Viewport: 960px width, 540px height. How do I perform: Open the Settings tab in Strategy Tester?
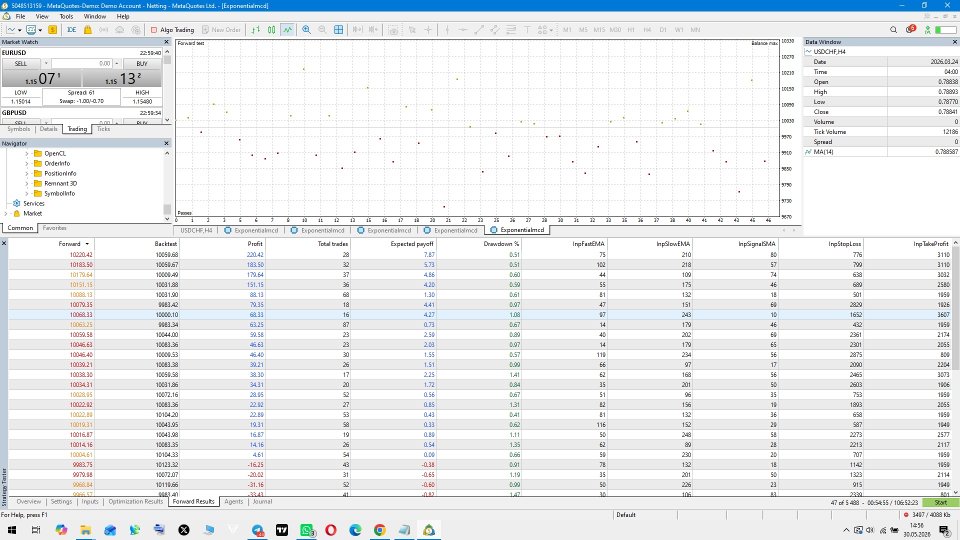tap(61, 501)
